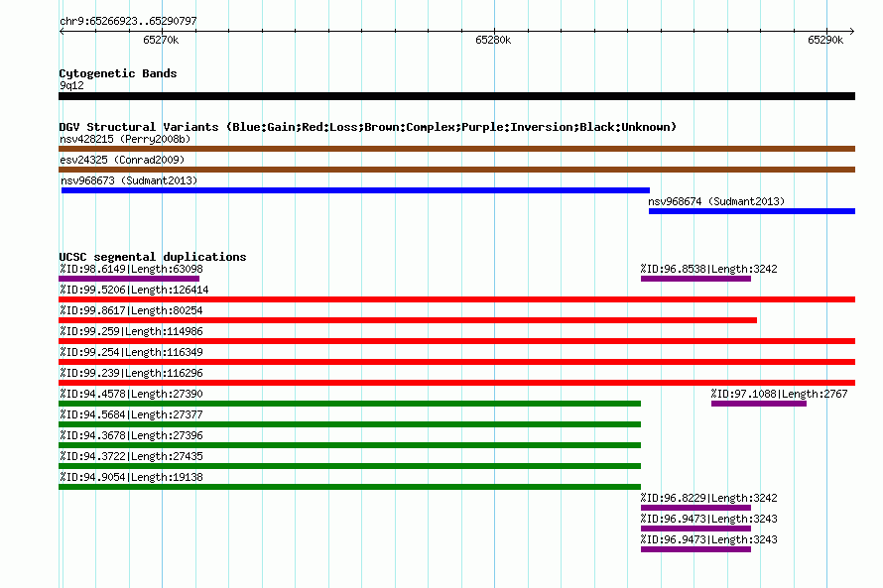This screenshot has height=588, width=883.
Task: Click the nsv968673 (Sudmant2013) label
Action: [130, 180]
